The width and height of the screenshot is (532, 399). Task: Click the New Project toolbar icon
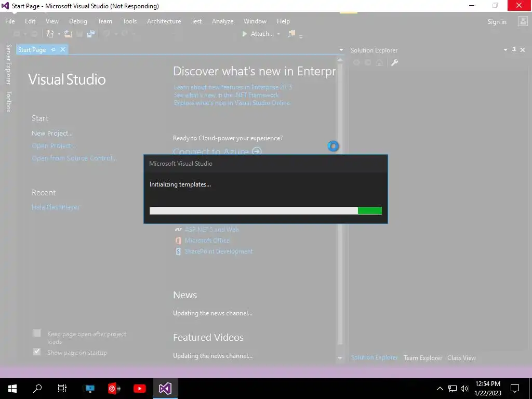[50, 34]
